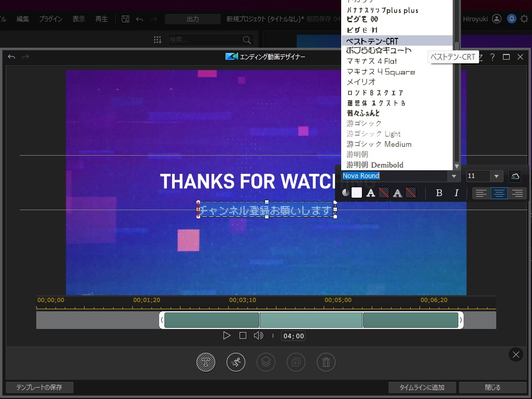532x399 pixels.
Task: Add text with the T tool button
Action: pos(206,362)
